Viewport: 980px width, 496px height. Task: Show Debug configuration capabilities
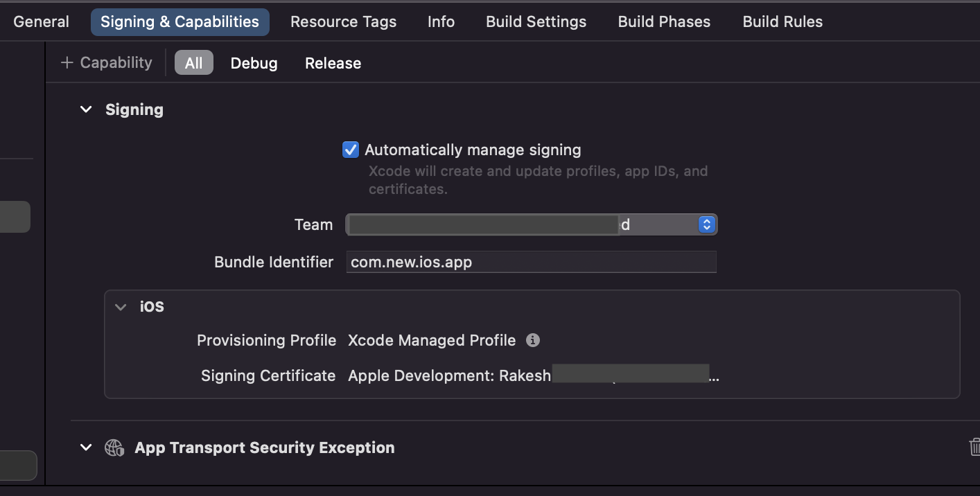coord(254,63)
